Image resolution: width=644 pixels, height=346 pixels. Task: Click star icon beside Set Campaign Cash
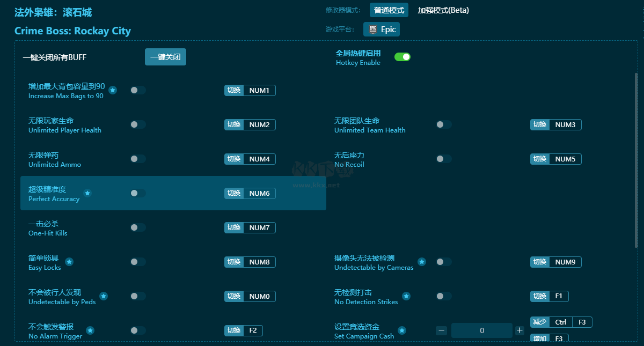[x=402, y=330]
